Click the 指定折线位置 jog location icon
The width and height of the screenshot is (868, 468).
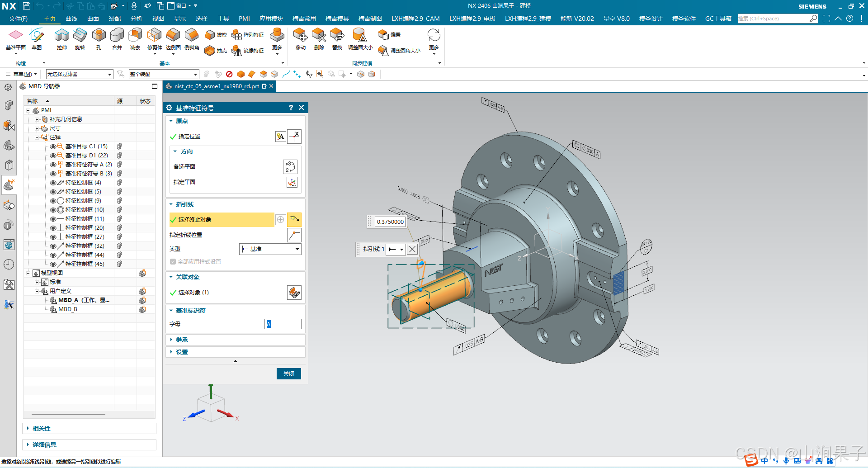[294, 235]
